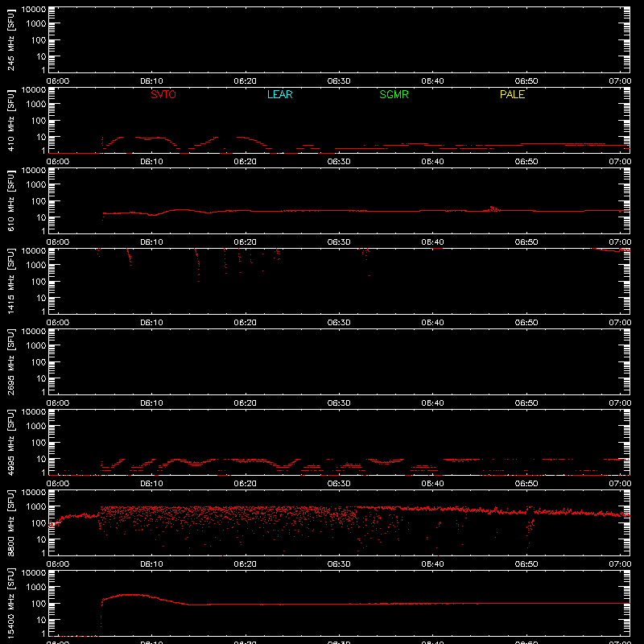
Task: Click 07:00 tick label under 8800 MHz panel
Action: tap(620, 564)
